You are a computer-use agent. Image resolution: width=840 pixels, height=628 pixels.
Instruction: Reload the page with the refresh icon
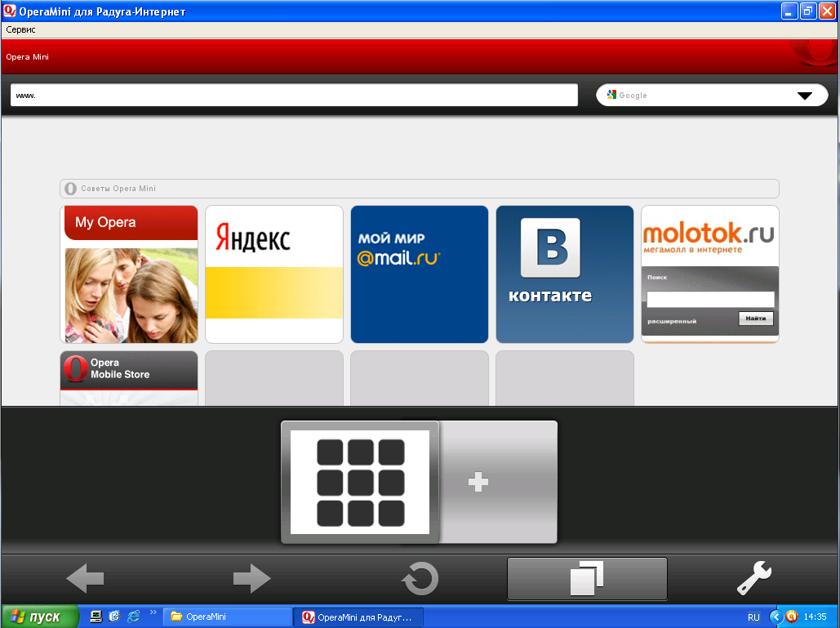pyautogui.click(x=420, y=578)
